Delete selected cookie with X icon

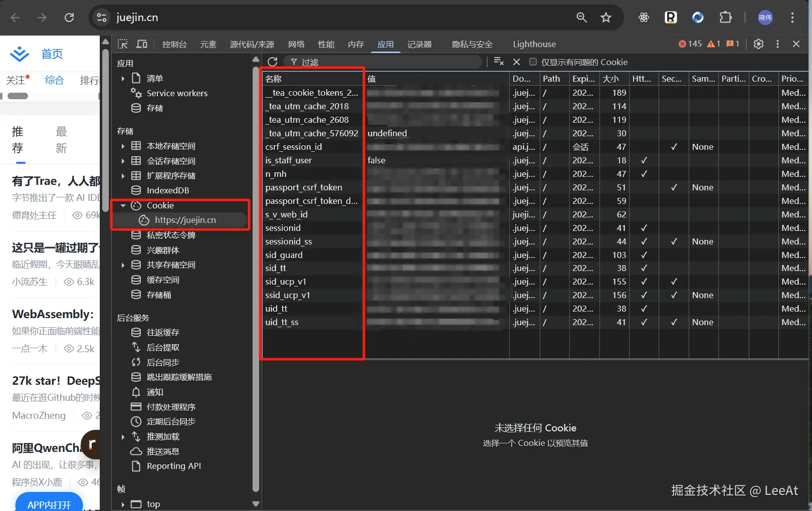click(517, 62)
